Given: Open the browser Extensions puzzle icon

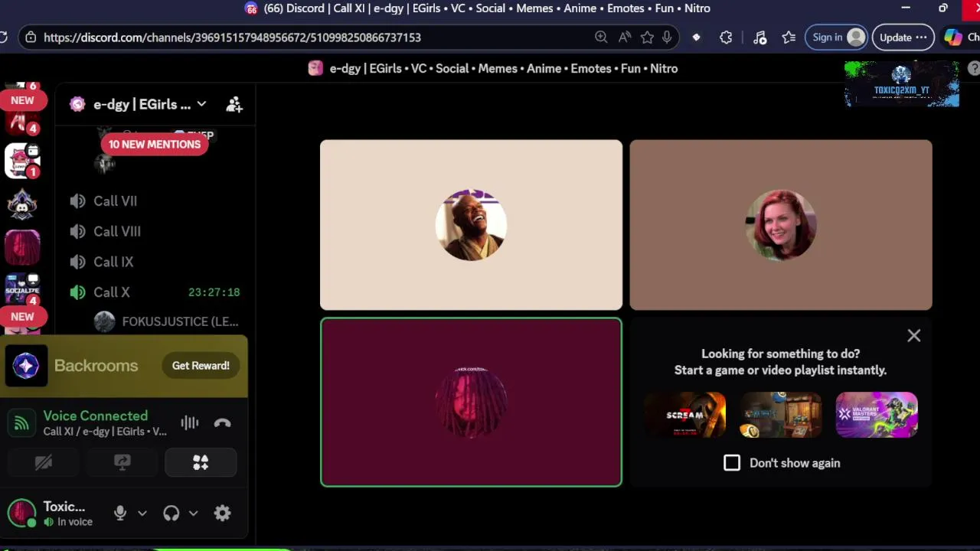Looking at the screenshot, I should [726, 37].
